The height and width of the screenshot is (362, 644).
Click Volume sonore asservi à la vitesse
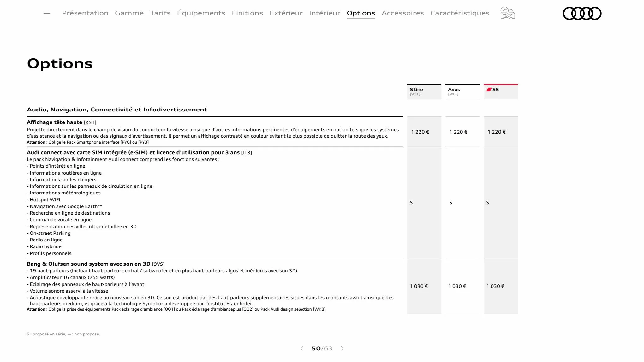(67, 291)
